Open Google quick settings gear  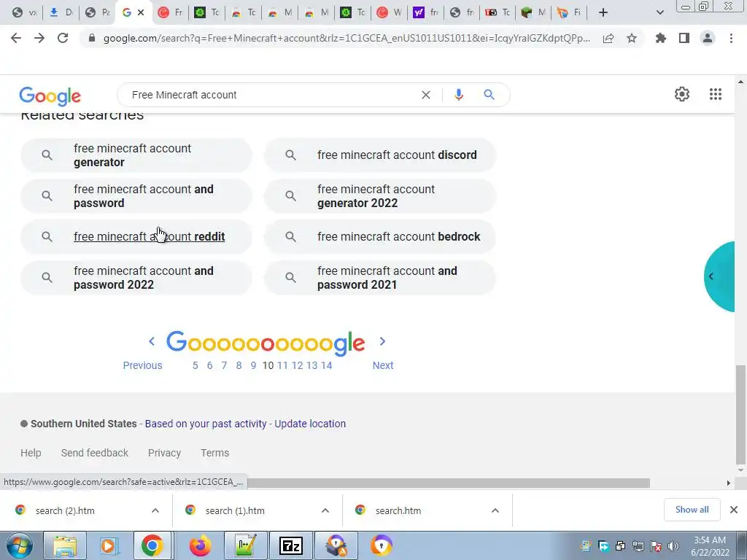pyautogui.click(x=682, y=94)
